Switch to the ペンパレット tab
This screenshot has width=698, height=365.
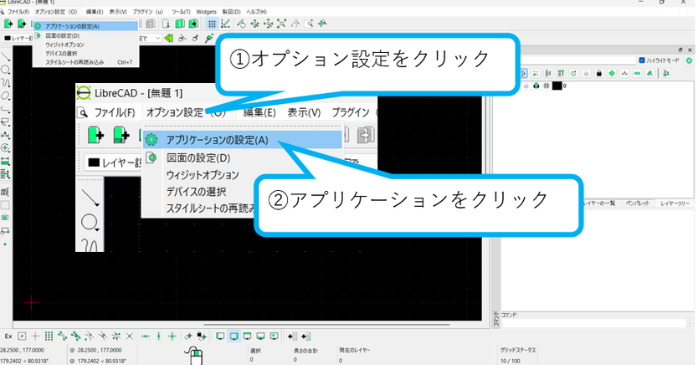[x=637, y=203]
